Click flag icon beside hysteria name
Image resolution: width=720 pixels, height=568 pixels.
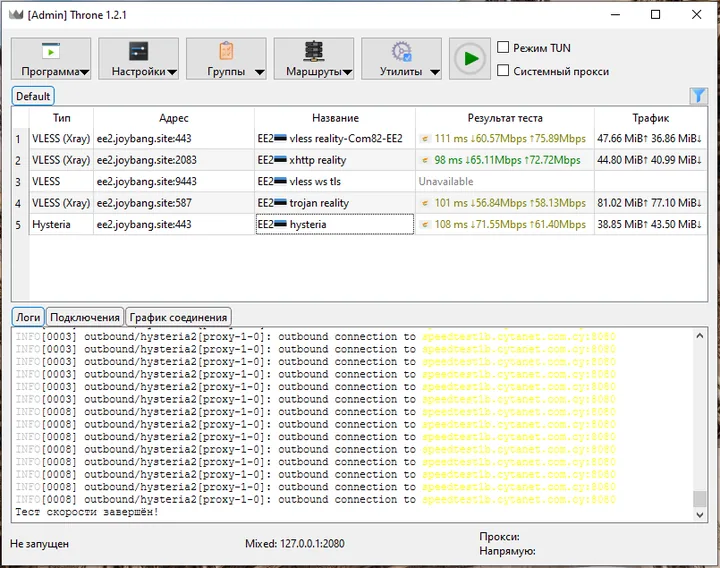[x=280, y=225]
